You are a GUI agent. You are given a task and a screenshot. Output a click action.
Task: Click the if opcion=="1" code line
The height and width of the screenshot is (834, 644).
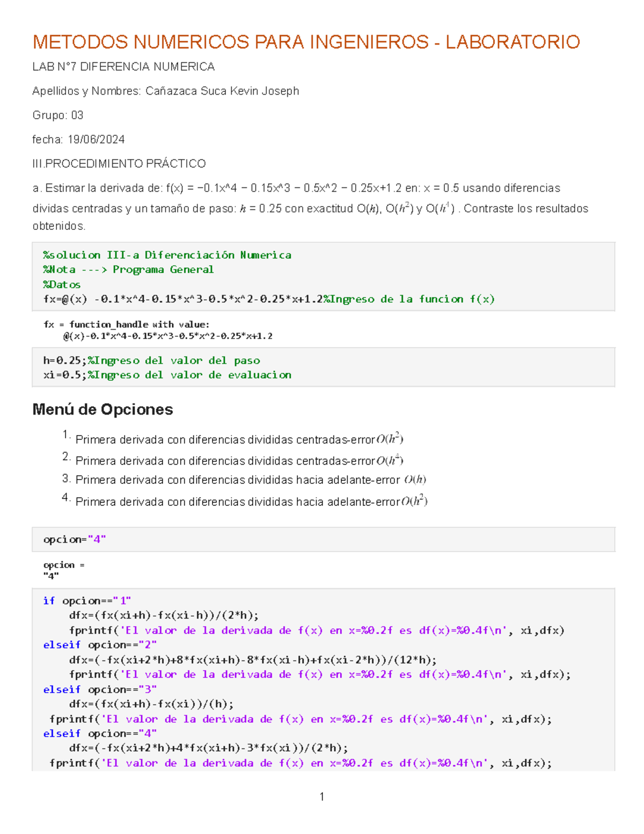click(87, 600)
